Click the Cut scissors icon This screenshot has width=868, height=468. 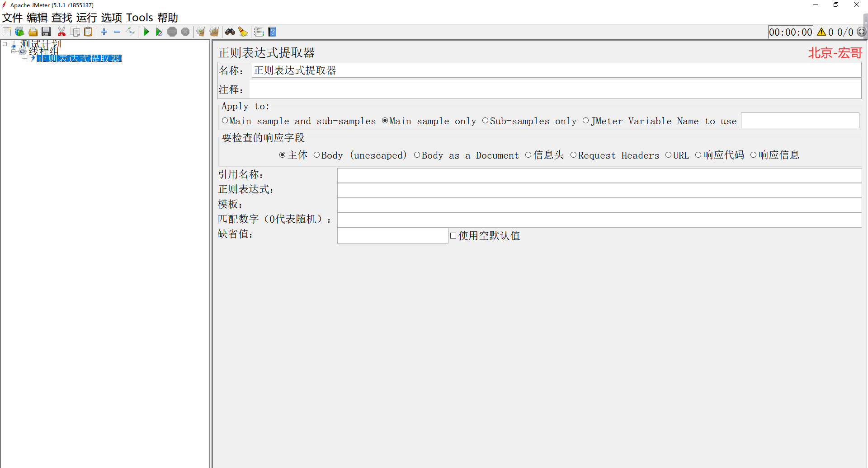62,32
